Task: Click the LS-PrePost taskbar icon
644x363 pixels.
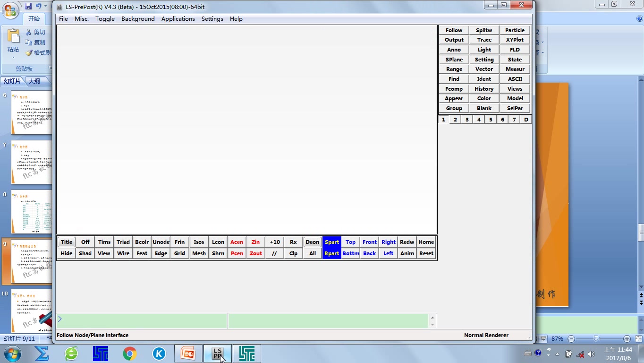Action: pos(218,354)
